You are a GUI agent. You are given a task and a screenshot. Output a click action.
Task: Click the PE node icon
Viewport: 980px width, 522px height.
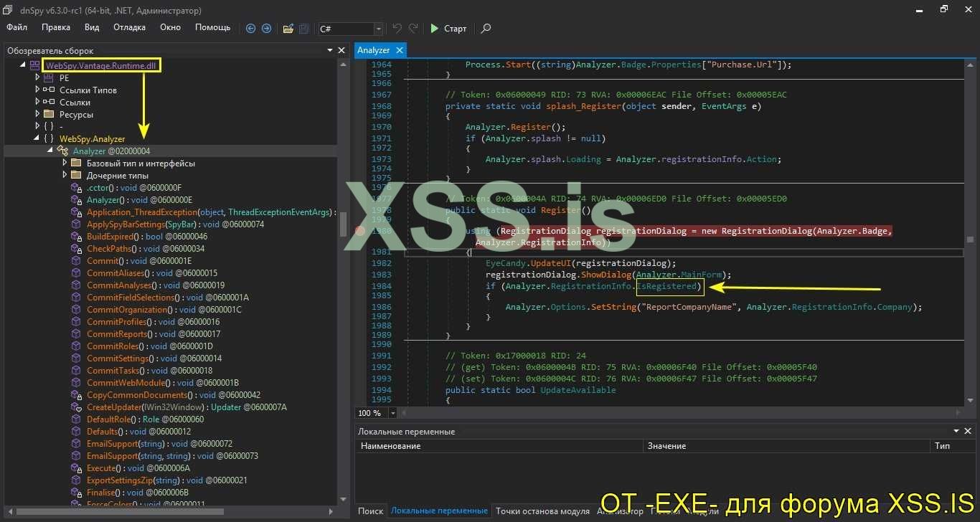click(49, 78)
